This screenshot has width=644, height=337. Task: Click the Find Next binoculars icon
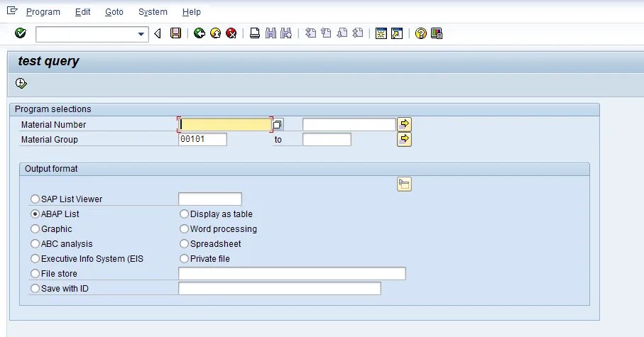[x=286, y=33]
